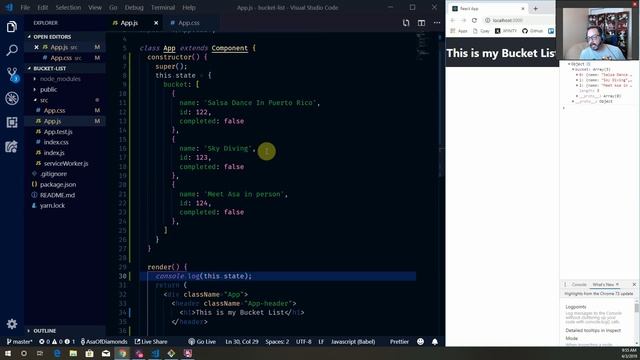
Task: Open the Apps bookmark in Chrome
Action: 459,31
